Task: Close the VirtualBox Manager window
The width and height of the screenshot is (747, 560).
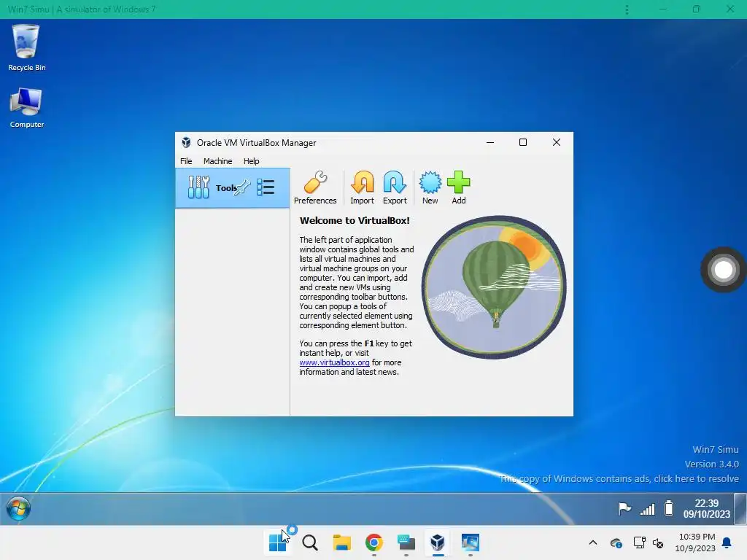Action: (x=557, y=142)
